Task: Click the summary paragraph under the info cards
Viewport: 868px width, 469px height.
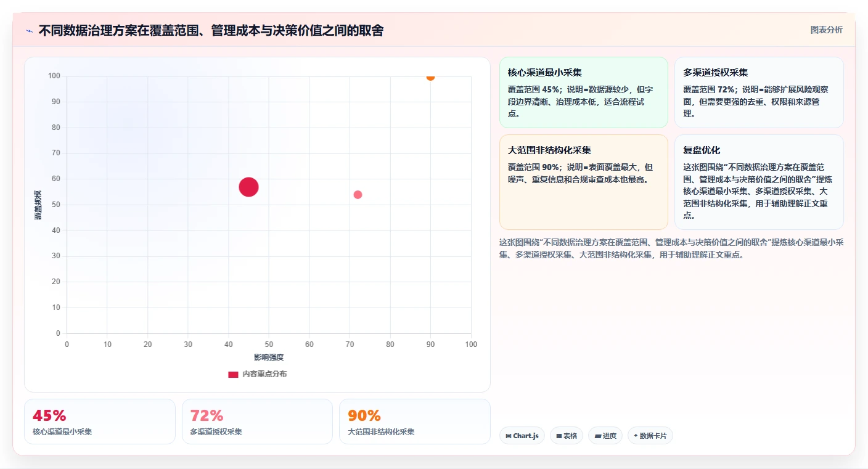Action: click(671, 248)
